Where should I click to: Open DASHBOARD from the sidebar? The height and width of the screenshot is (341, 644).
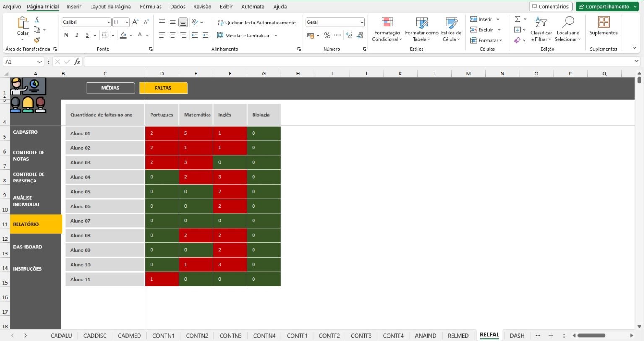click(28, 247)
